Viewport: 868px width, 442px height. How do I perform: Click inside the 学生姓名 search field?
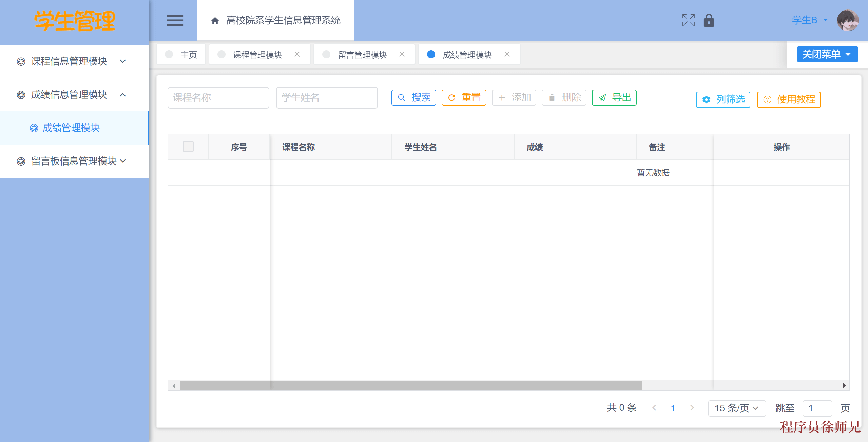(x=327, y=97)
